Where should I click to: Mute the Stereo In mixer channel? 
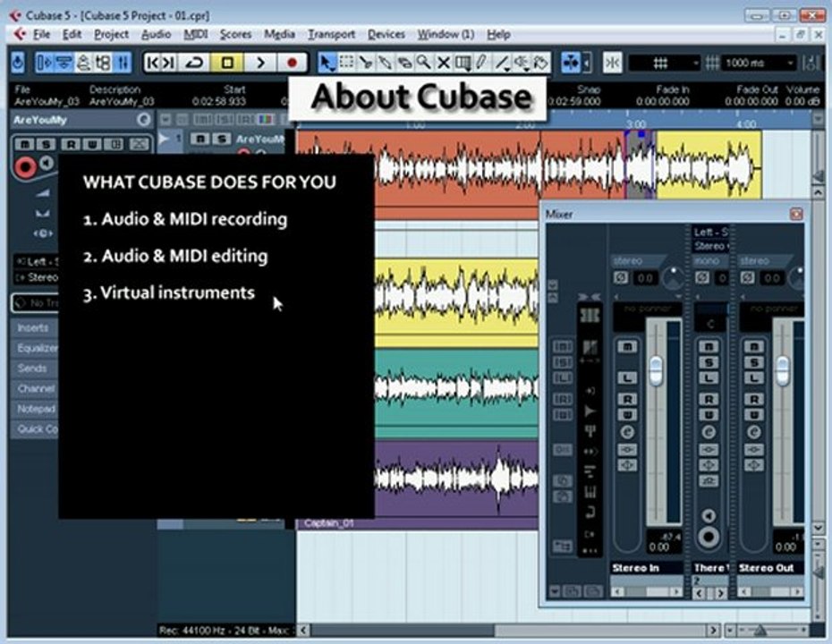[627, 347]
